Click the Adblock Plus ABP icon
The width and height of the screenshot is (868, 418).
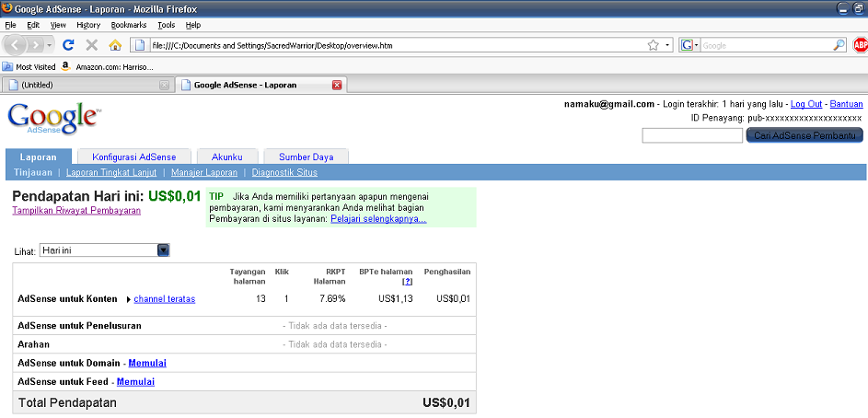pyautogui.click(x=861, y=45)
